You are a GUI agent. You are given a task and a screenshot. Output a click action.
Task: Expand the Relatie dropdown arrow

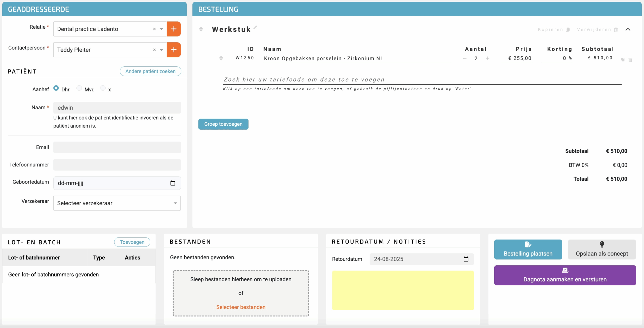tap(162, 29)
